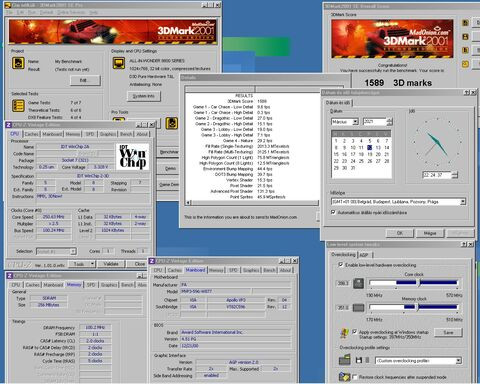Expand the time zone dropdown
This screenshot has width=480, height=384.
463,202
